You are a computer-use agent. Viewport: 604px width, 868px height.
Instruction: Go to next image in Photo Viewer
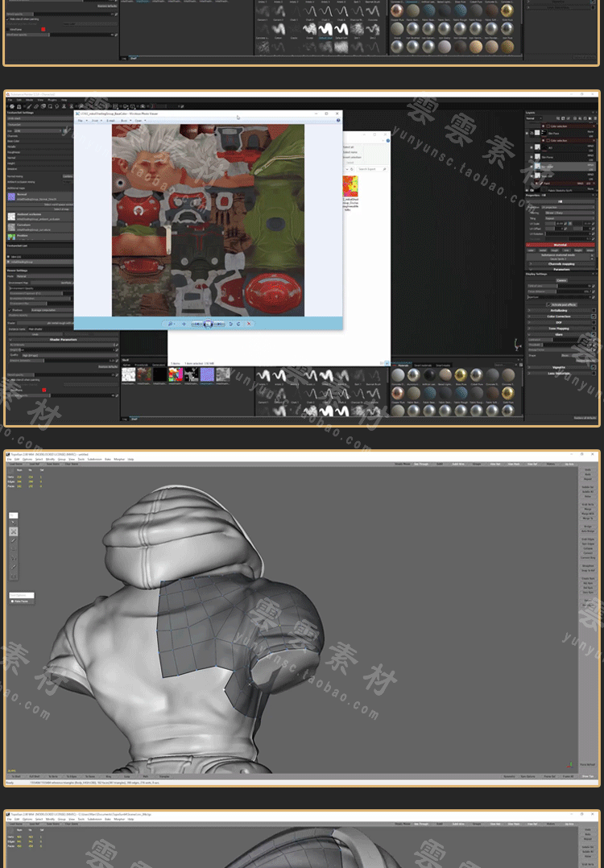(219, 324)
